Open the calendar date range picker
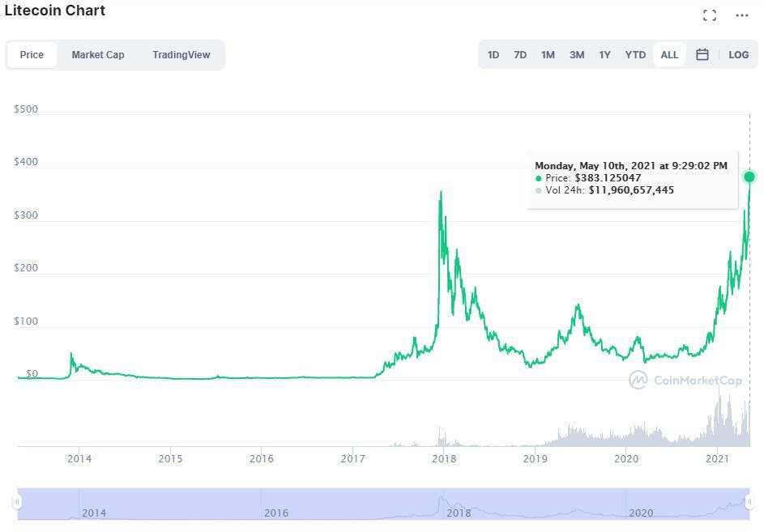The height and width of the screenshot is (532, 764). 702,55
